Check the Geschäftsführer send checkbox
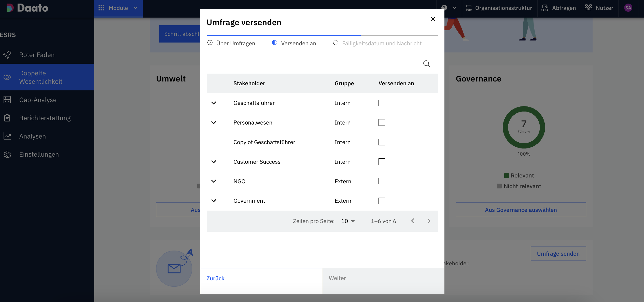The height and width of the screenshot is (302, 644). pyautogui.click(x=382, y=103)
